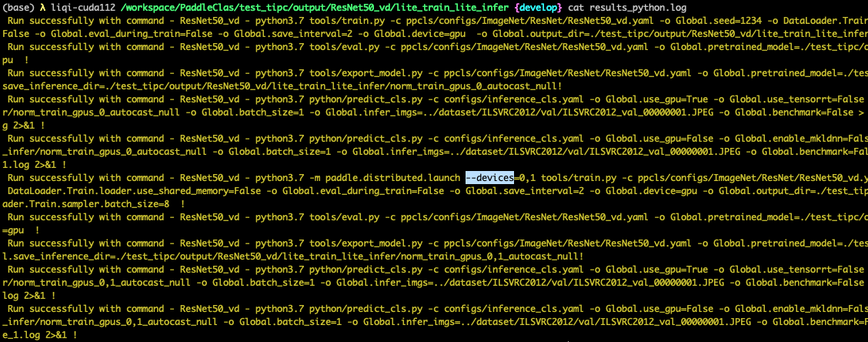Click Global.output_dir=./test_tip at the DataLoader line end
This screenshot has height=342, width=868.
click(x=799, y=191)
